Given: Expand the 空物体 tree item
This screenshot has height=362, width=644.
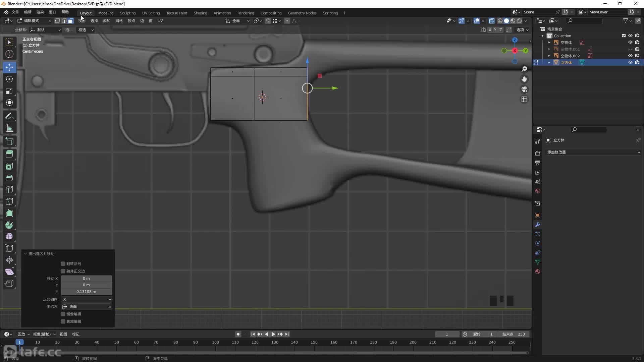Looking at the screenshot, I should point(549,43).
